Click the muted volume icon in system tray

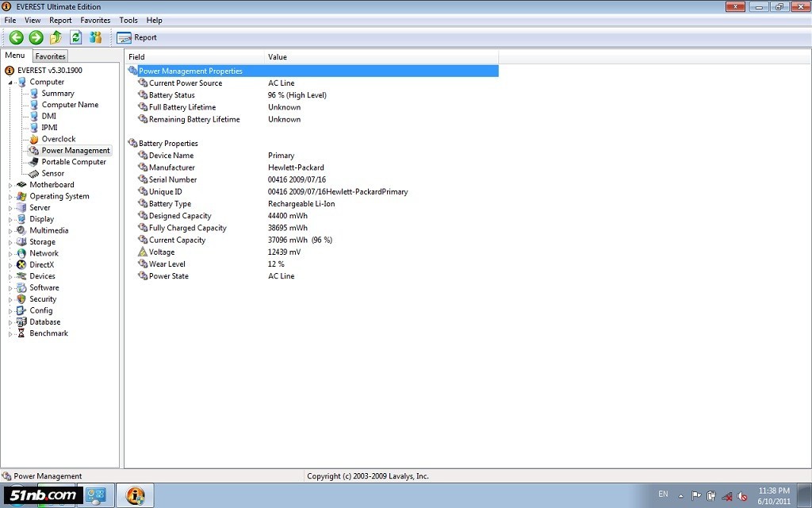click(x=741, y=495)
